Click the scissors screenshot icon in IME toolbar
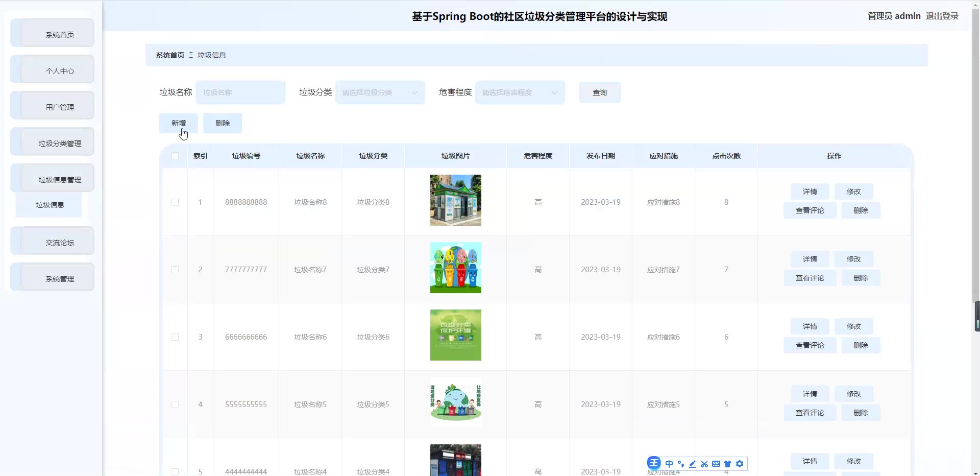Viewport: 980px width, 476px height. (704, 464)
